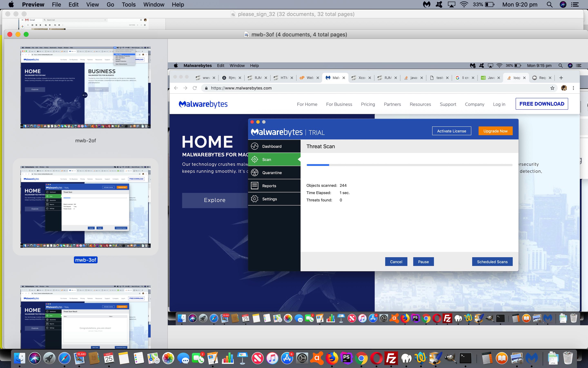Select the mwb-2of thumbnail in the sidebar
This screenshot has height=368, width=588.
point(86,87)
